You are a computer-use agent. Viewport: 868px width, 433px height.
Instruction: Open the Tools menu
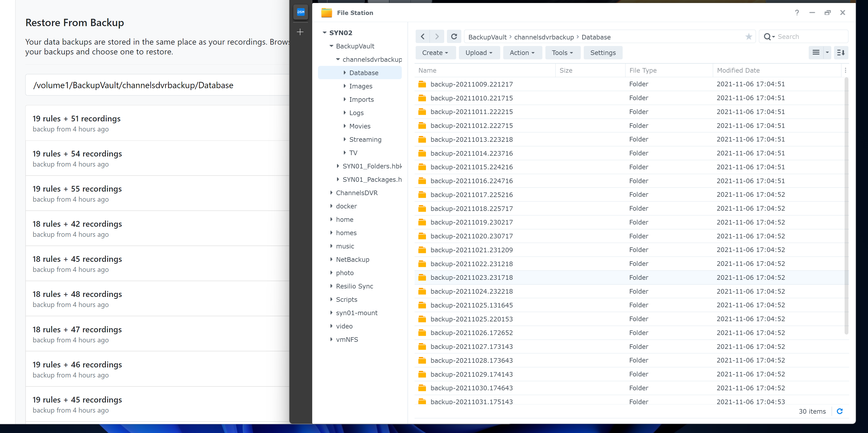click(562, 53)
